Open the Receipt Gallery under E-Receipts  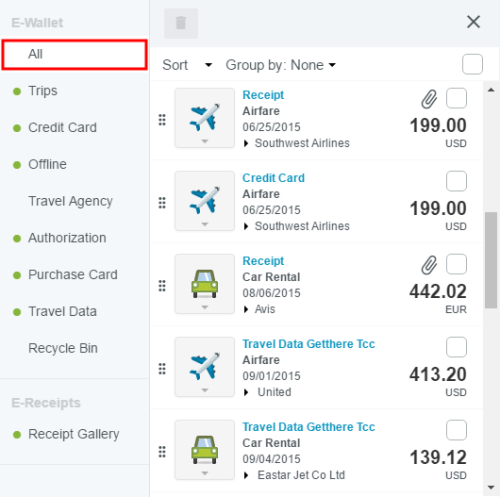coord(74,434)
